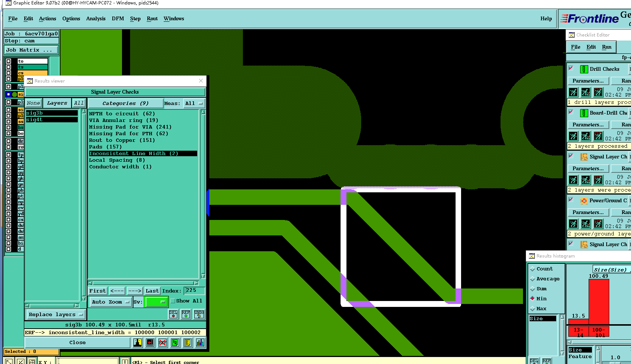Click second run icon under Power/Ground Checks

(x=586, y=224)
